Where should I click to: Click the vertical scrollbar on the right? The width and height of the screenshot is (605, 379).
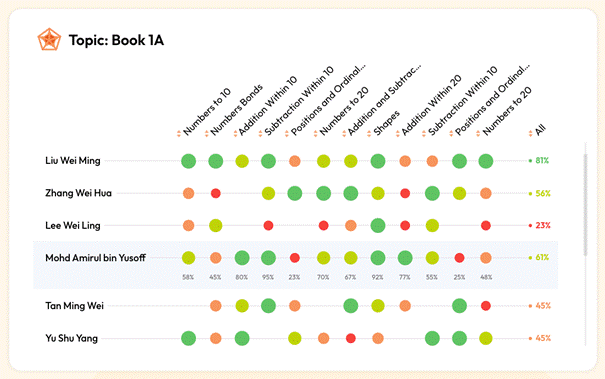click(x=585, y=205)
